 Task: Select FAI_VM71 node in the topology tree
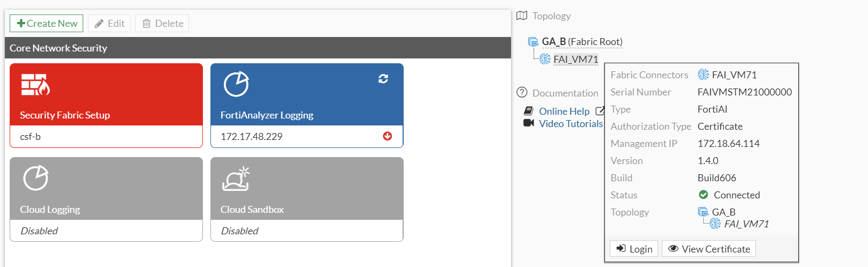(576, 59)
